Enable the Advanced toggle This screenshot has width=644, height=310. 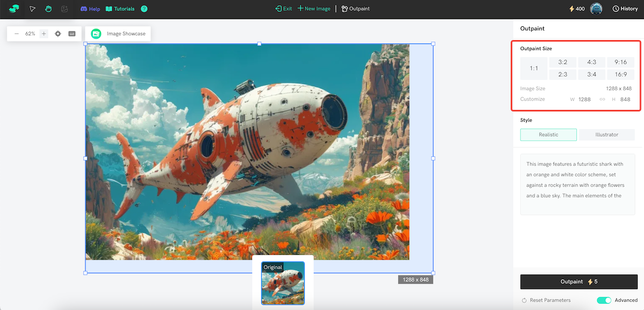tap(604, 300)
